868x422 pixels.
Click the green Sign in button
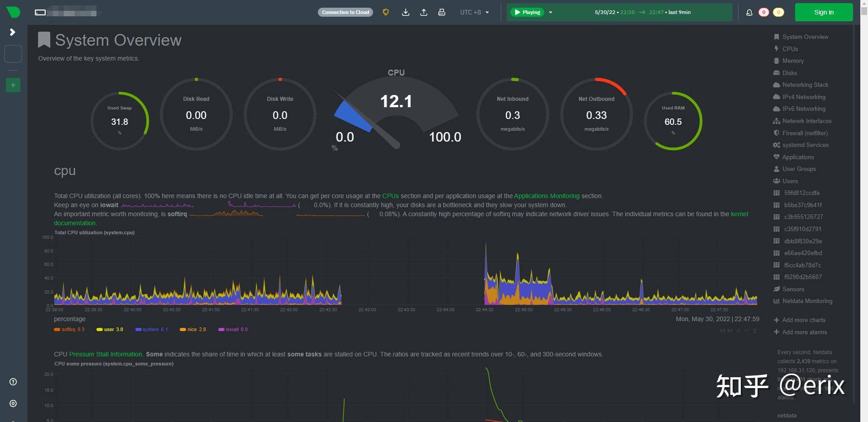click(x=824, y=12)
